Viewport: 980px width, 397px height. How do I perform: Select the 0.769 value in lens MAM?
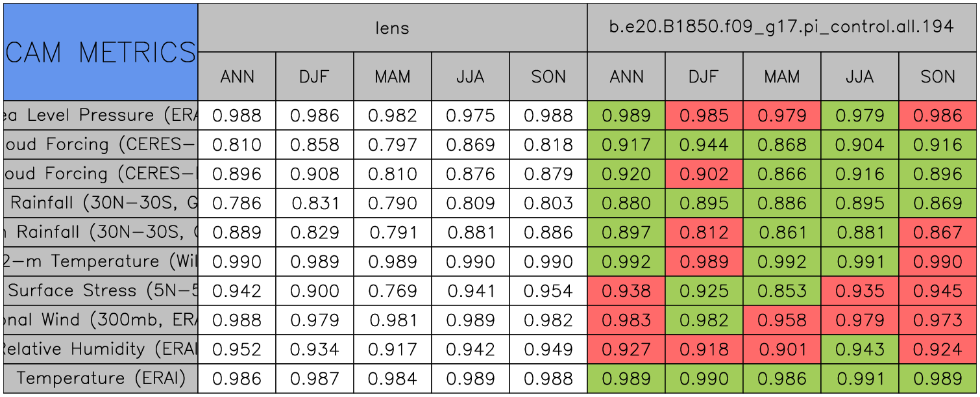392,291
